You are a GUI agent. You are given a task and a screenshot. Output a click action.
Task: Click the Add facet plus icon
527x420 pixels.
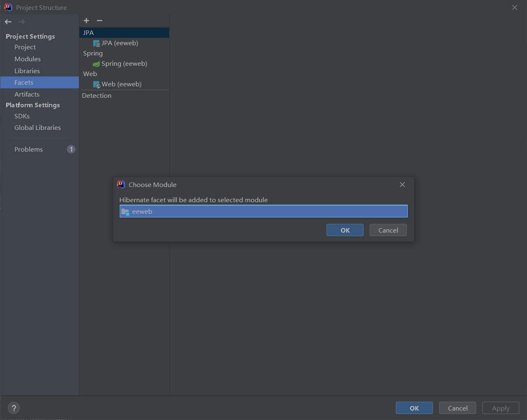tap(86, 21)
